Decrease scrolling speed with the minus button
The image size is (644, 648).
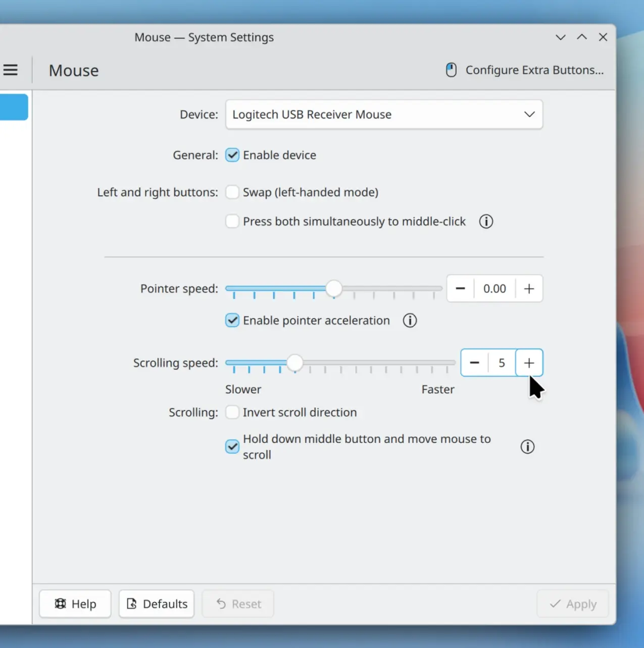click(x=474, y=363)
